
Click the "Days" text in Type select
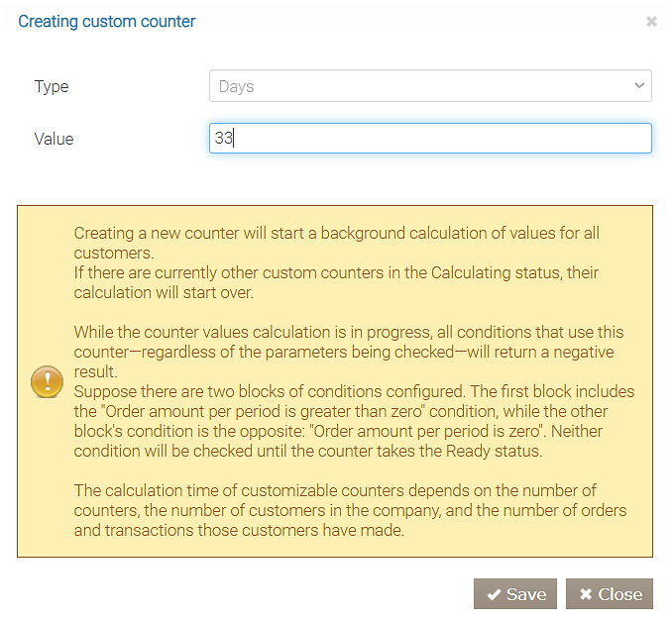(x=237, y=86)
